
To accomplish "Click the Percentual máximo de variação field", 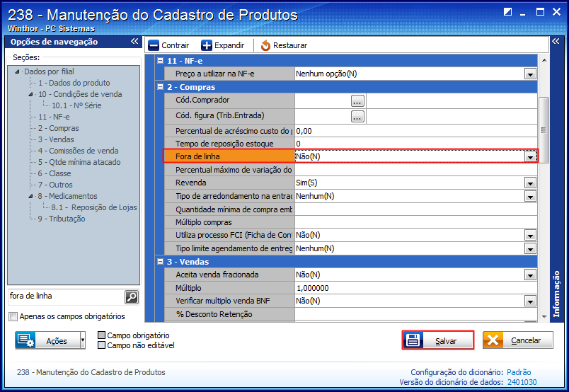I will tap(416, 170).
